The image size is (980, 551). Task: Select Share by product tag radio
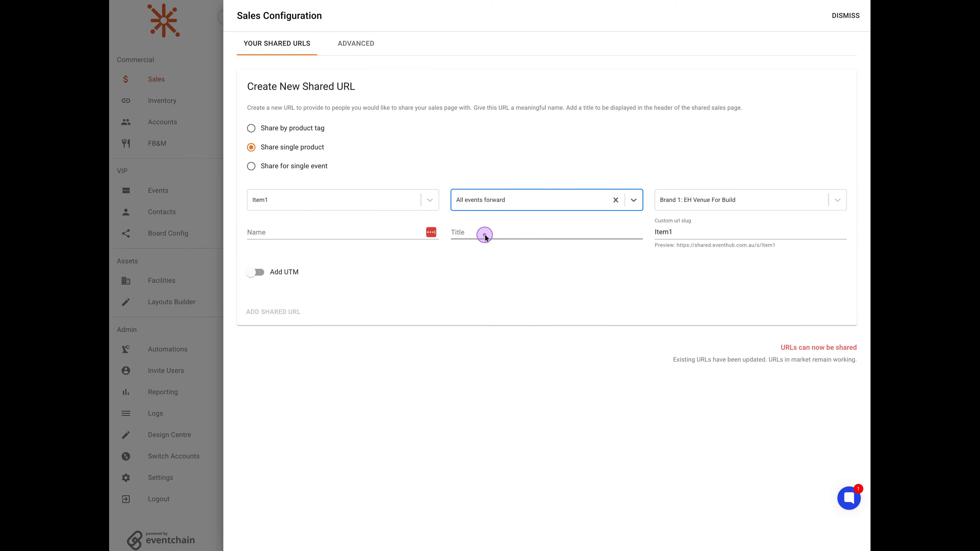click(x=251, y=128)
